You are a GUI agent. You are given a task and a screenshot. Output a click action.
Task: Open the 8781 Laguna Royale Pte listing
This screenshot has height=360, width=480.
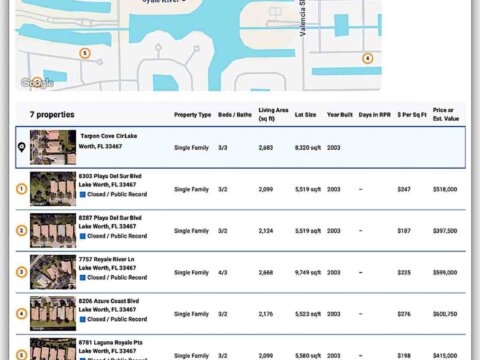point(110,342)
